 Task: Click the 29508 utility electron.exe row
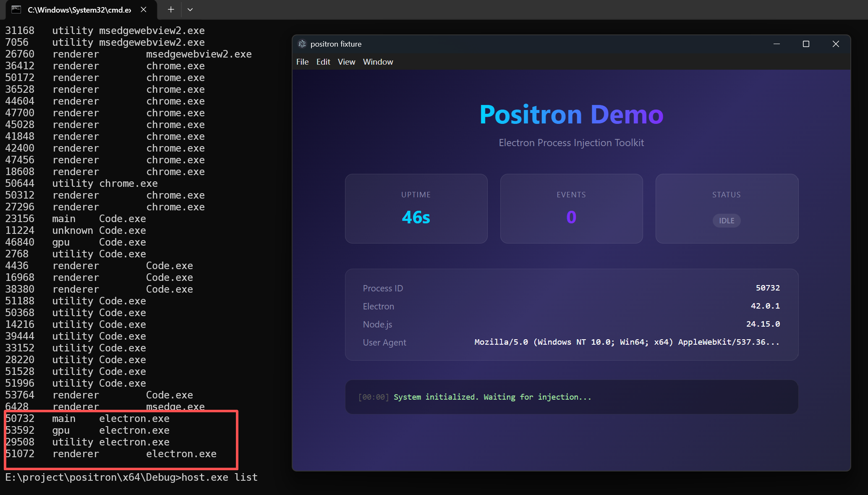click(87, 442)
